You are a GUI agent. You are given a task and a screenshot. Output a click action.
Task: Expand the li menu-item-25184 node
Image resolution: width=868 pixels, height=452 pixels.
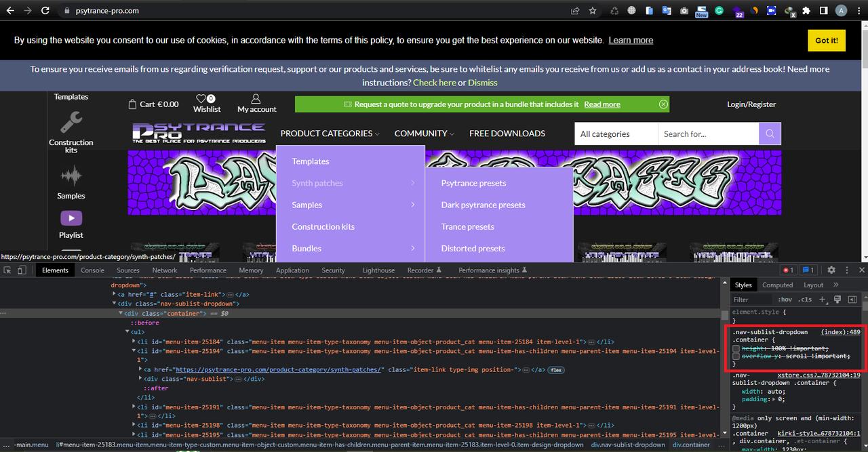[x=134, y=342]
